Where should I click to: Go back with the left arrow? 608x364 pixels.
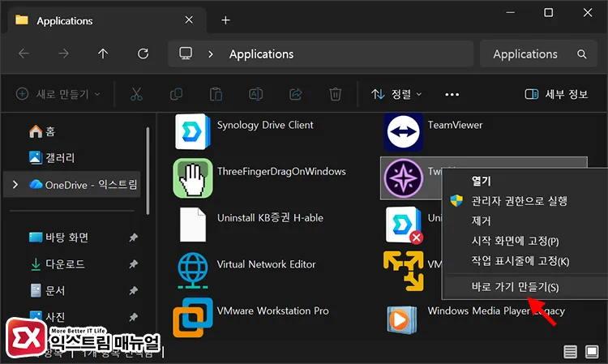point(24,54)
